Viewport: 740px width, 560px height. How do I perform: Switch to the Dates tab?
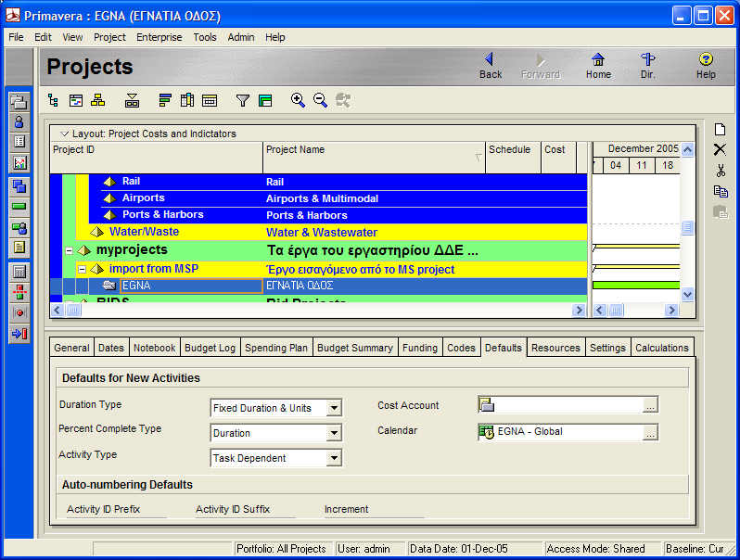pyautogui.click(x=111, y=348)
